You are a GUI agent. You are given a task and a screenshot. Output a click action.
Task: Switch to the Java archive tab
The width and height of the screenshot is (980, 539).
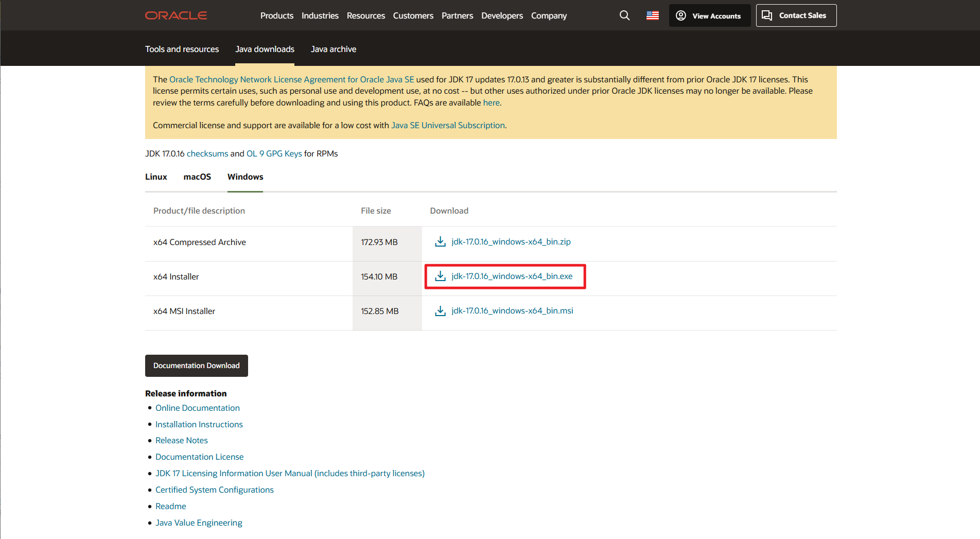click(x=334, y=49)
